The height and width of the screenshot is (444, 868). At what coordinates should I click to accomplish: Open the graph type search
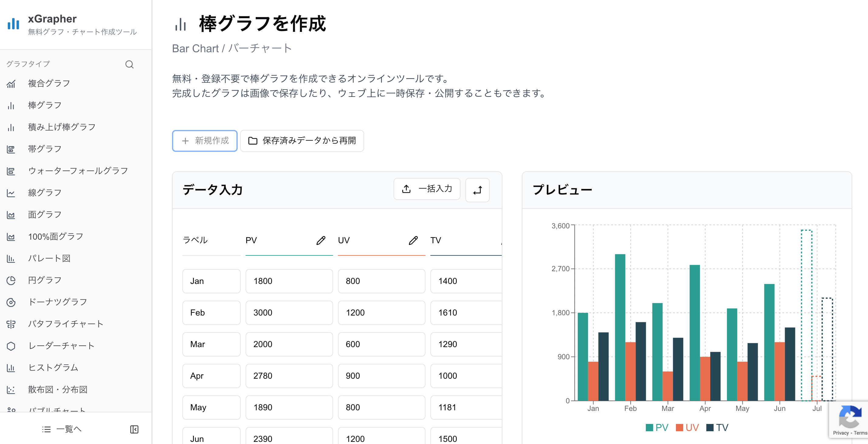coord(129,64)
